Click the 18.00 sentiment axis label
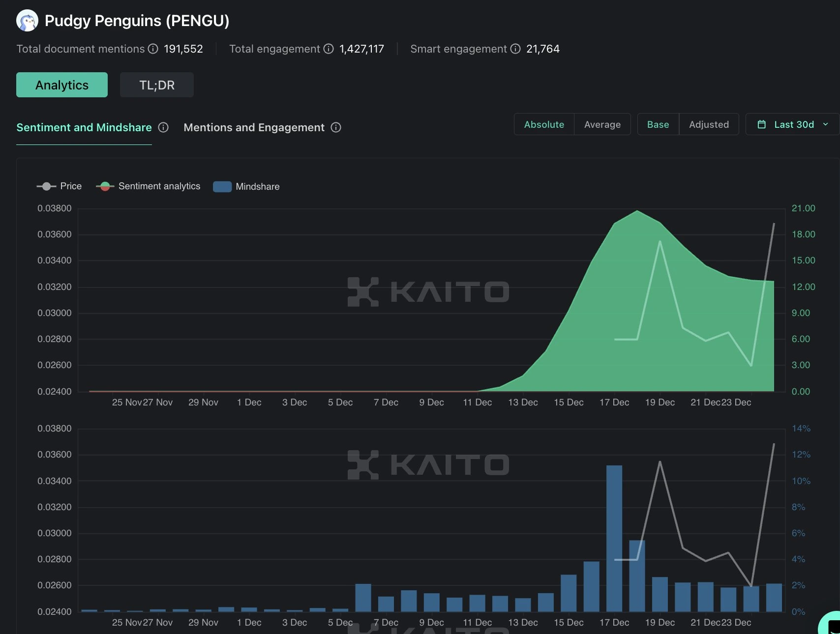 click(803, 234)
